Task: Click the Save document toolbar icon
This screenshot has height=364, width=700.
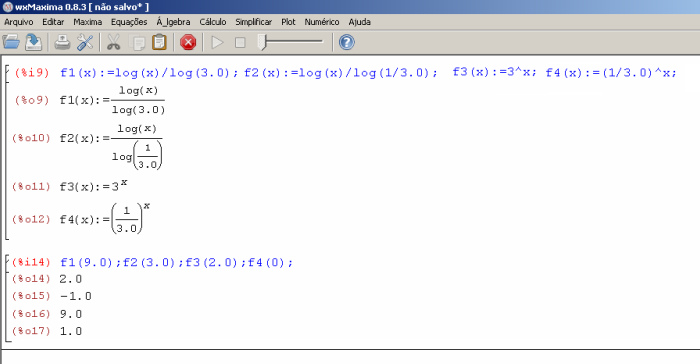Action: (x=34, y=42)
